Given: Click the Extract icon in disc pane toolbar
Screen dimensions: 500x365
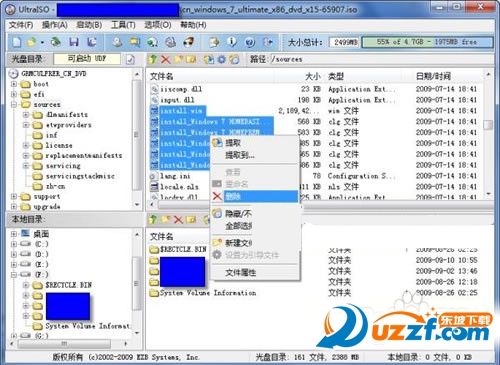Looking at the screenshot, I should pos(209,59).
